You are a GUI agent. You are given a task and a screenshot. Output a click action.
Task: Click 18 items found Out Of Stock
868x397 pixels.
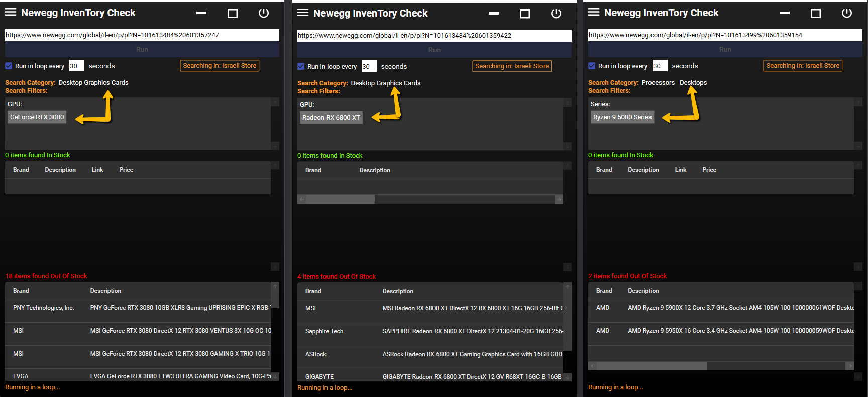coord(46,276)
